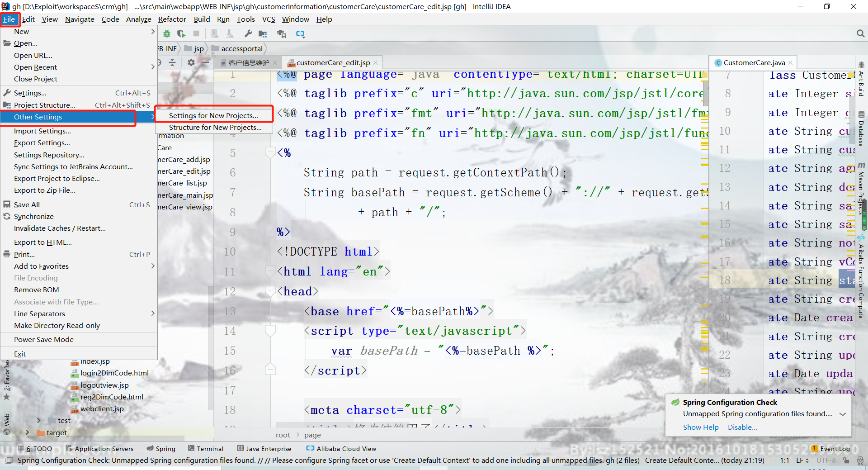The height and width of the screenshot is (470, 868).
Task: Close the CustomerCare.java tab
Action: coord(790,63)
